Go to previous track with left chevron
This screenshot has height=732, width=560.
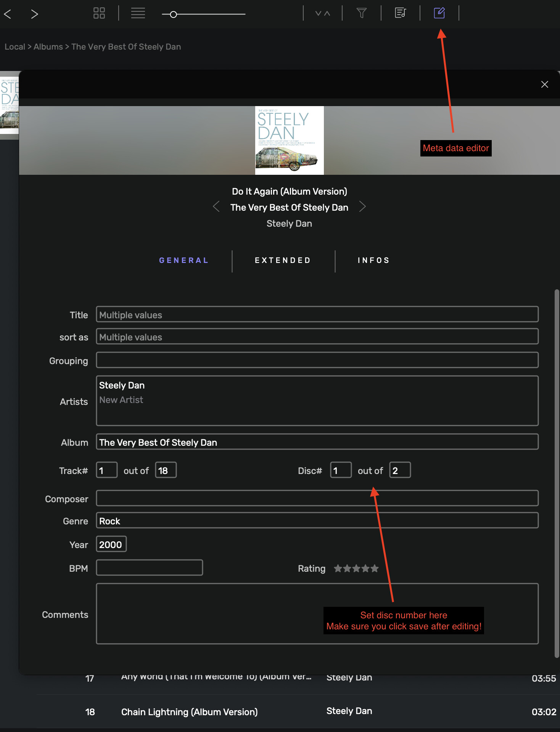click(216, 207)
